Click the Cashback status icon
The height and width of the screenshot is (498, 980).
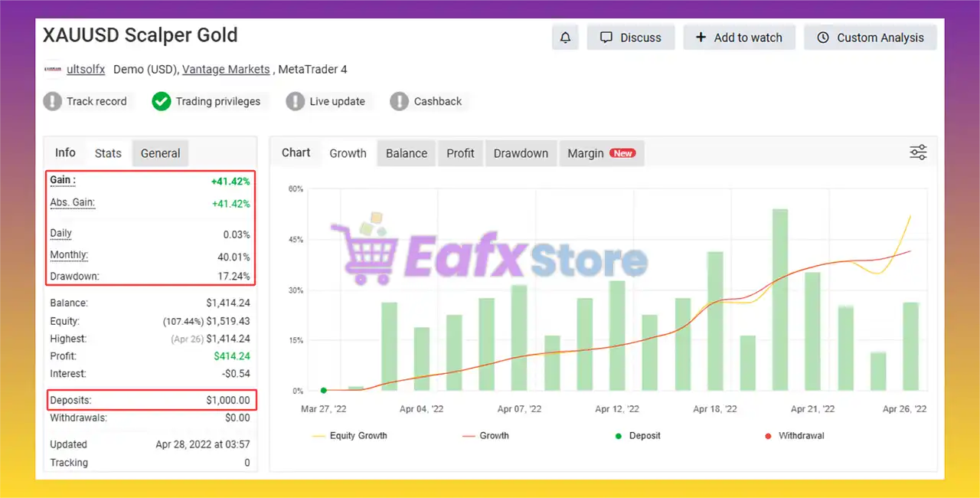pos(400,101)
